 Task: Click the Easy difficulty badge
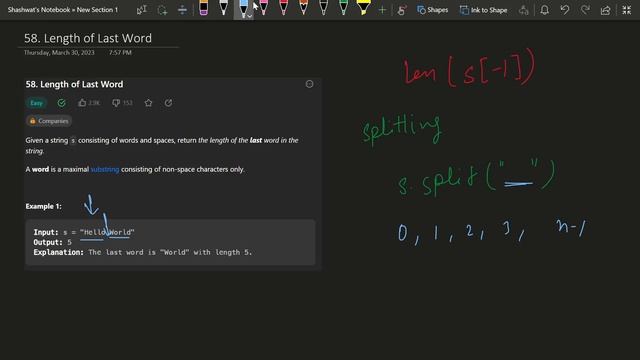point(36,103)
